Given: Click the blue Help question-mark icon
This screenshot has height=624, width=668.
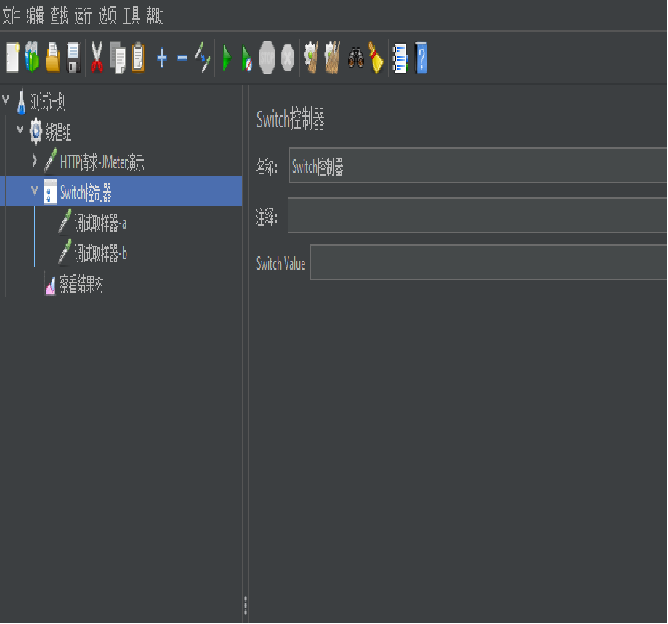Looking at the screenshot, I should 421,58.
